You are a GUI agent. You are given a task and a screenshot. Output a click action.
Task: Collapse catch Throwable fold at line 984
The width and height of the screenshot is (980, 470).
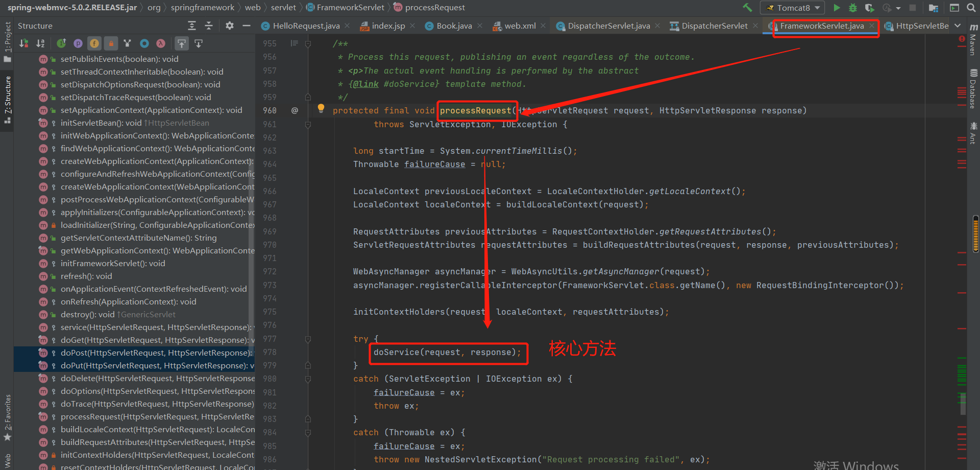click(308, 433)
